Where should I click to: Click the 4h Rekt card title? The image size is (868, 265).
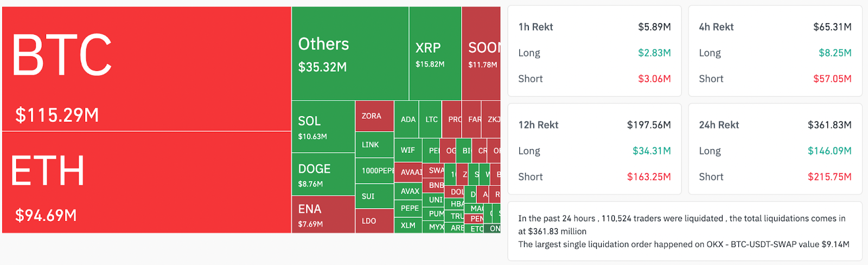[x=716, y=27]
